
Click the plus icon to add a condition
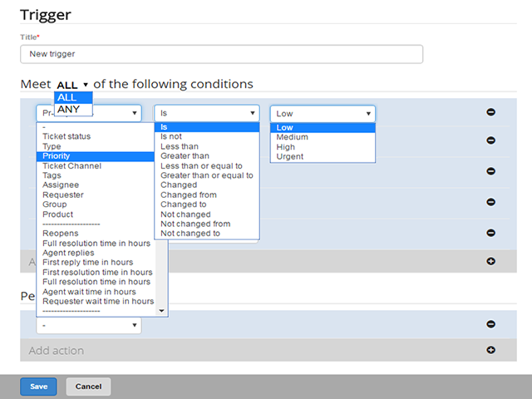point(490,261)
